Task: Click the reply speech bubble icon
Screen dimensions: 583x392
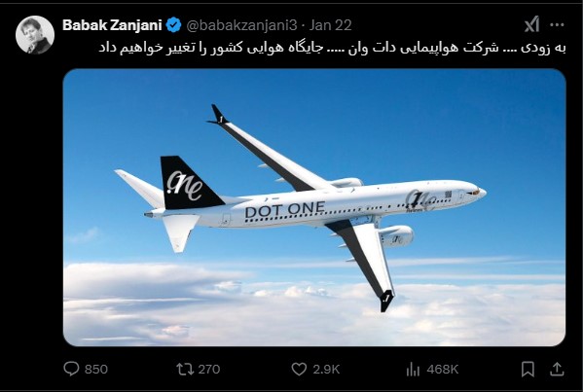Action: pos(71,369)
